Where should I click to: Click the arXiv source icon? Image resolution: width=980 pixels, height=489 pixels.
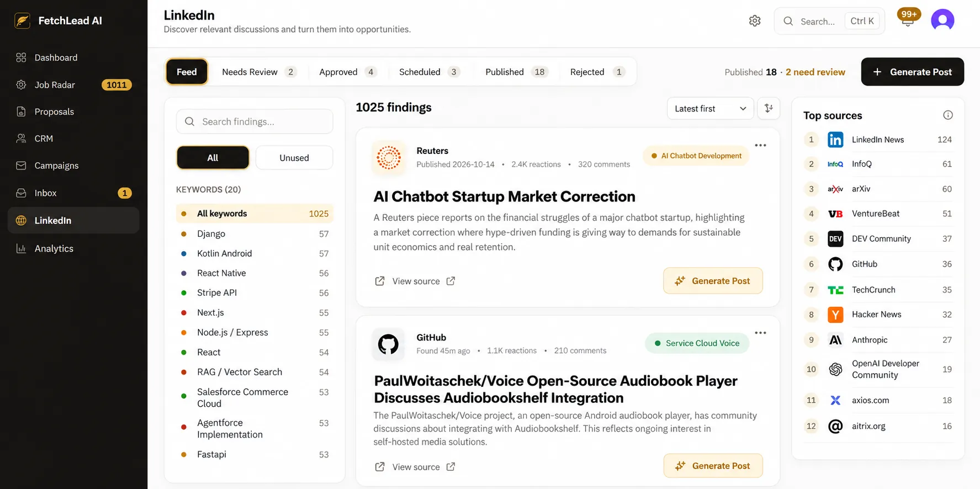coord(835,189)
